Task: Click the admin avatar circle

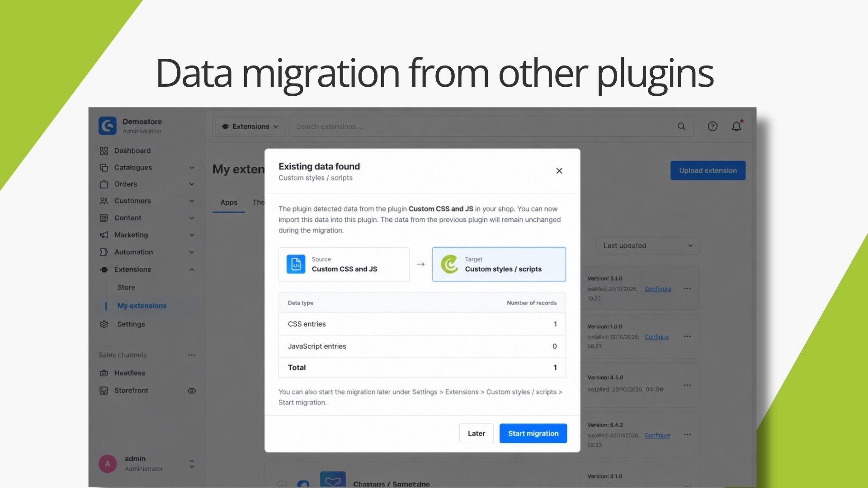Action: tap(108, 464)
